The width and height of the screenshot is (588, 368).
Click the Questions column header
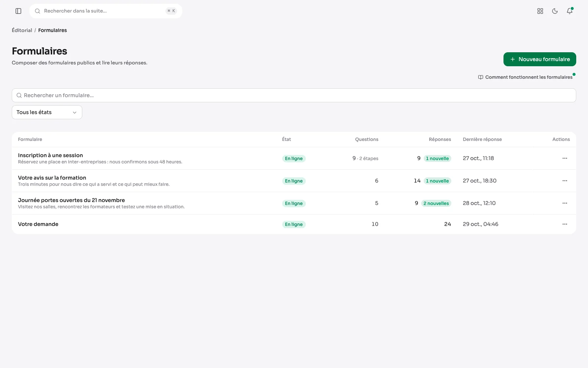pos(367,139)
